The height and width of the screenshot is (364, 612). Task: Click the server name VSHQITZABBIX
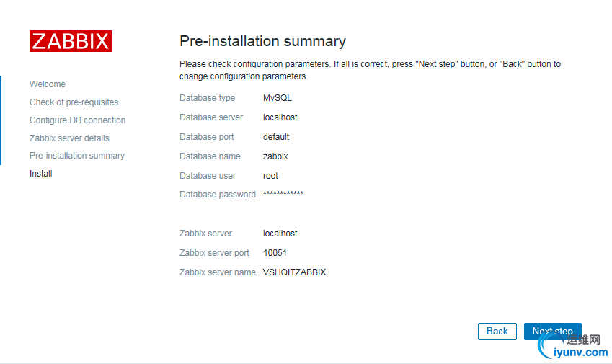pos(294,272)
